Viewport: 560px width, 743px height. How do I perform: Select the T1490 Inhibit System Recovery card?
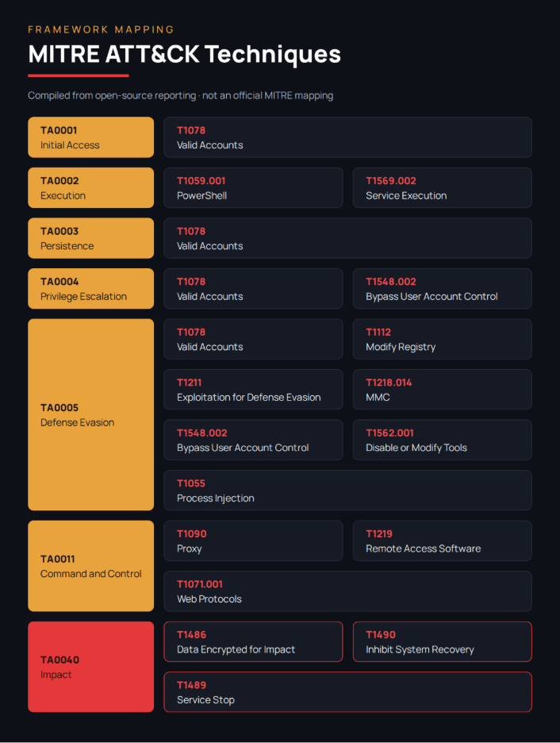point(442,642)
